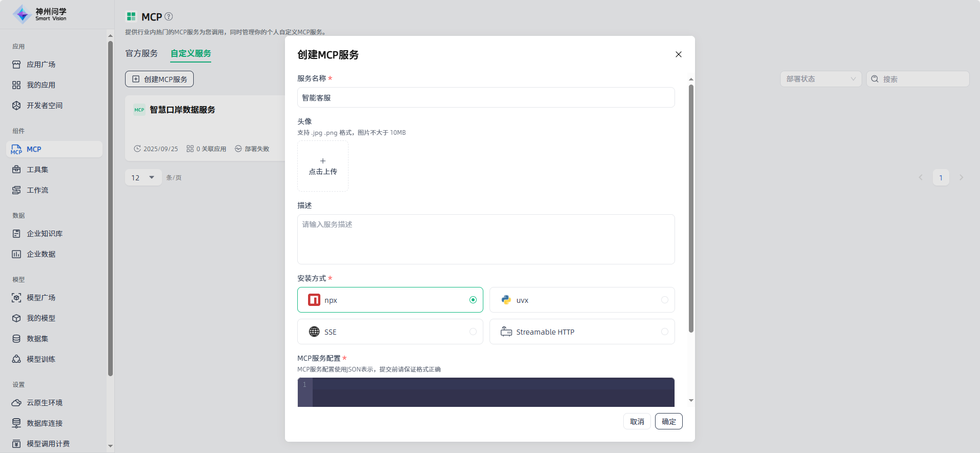This screenshot has width=980, height=453.
Task: Click the 模型广场 sidebar icon
Action: 16,298
